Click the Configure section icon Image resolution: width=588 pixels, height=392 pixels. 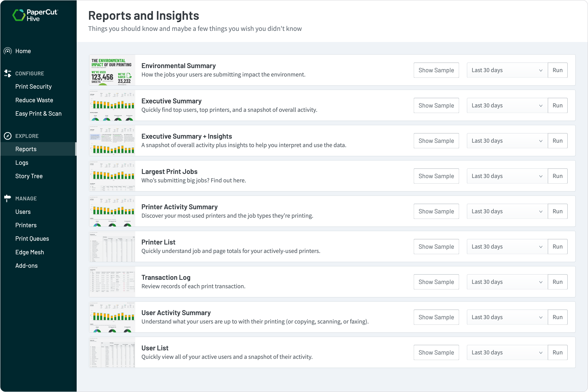tap(7, 73)
